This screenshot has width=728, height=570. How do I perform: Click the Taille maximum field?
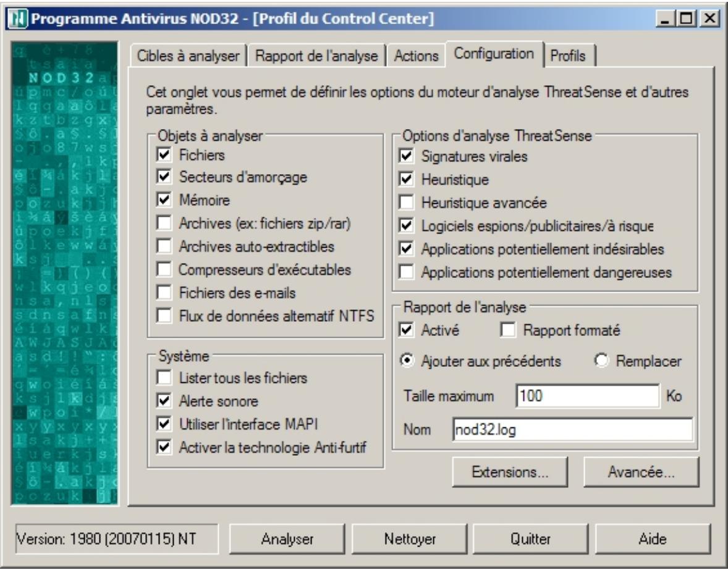[x=587, y=396]
